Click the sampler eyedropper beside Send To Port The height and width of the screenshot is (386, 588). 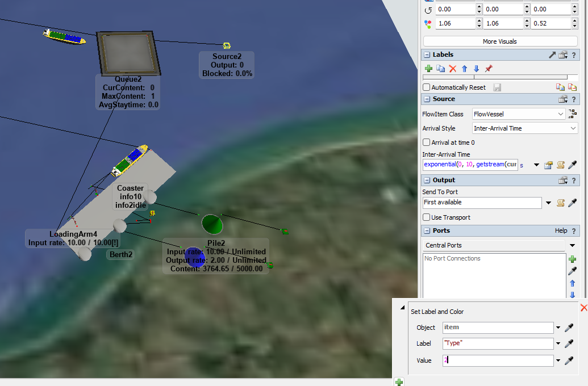(573, 203)
